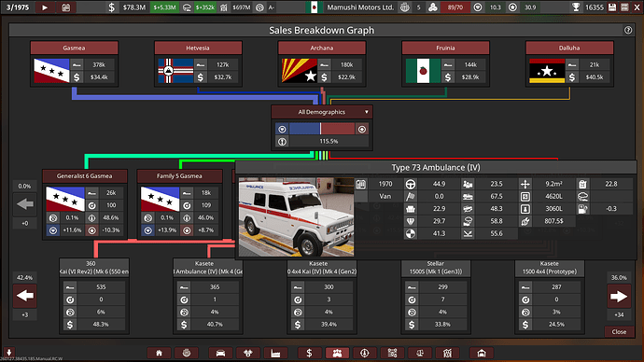Click the Fruinia flag
Screen dimensions: 644x362
[423, 71]
